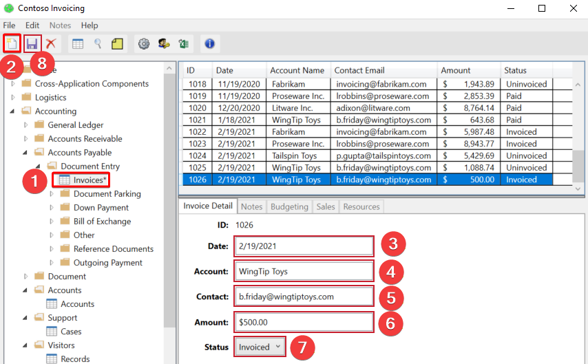Select invoice row 1020 Litware Inc.

(x=368, y=108)
